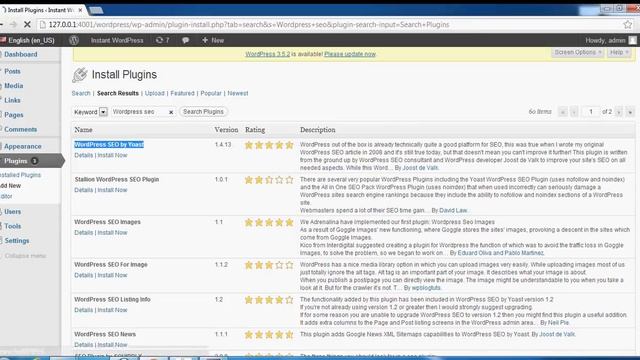Open Details for WordPress SEO For Image
Viewport: 640px width, 360px height.
84,275
